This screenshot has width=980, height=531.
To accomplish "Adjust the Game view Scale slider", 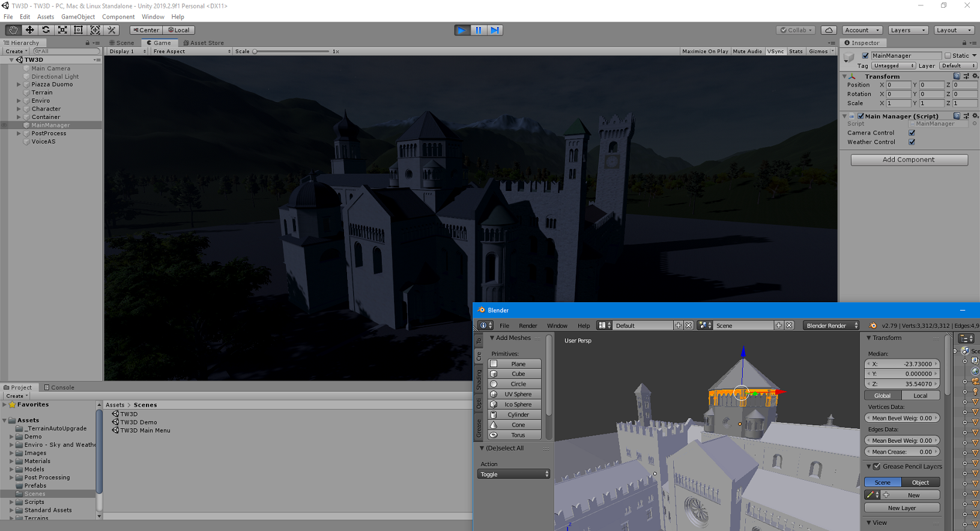I will click(292, 52).
